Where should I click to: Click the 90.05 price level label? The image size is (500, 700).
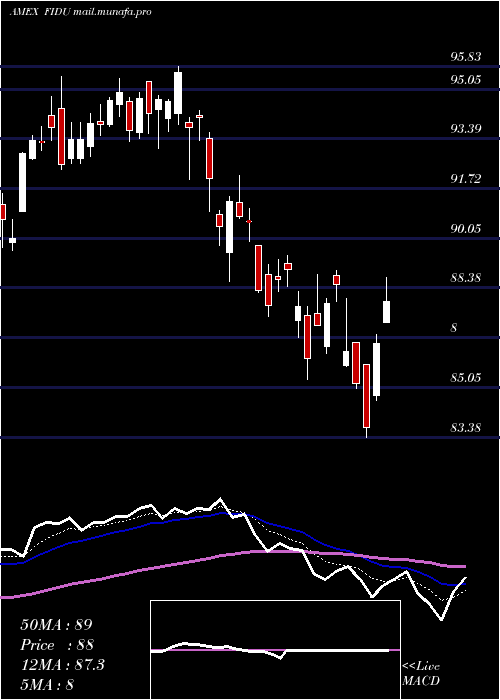(x=466, y=229)
